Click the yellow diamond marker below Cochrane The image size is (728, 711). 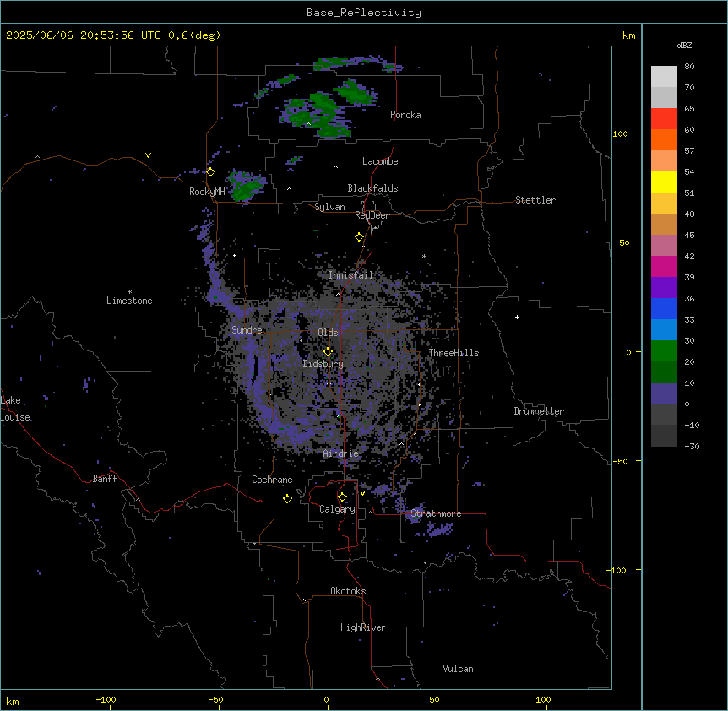(x=287, y=498)
